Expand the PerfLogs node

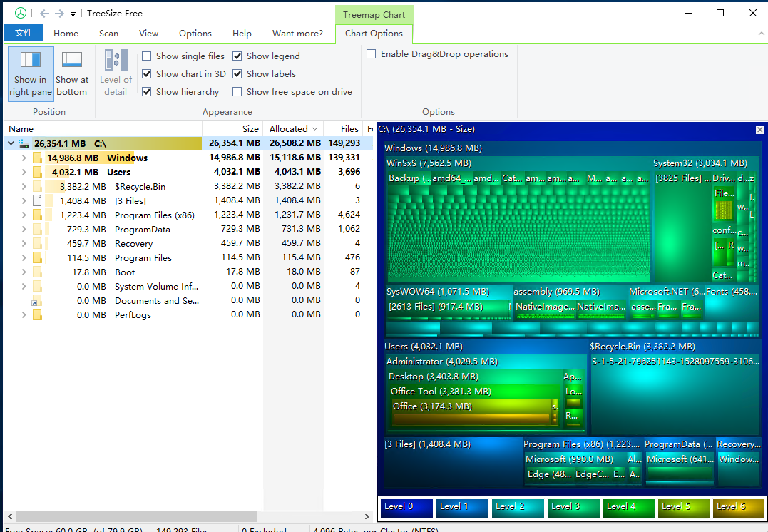[24, 314]
